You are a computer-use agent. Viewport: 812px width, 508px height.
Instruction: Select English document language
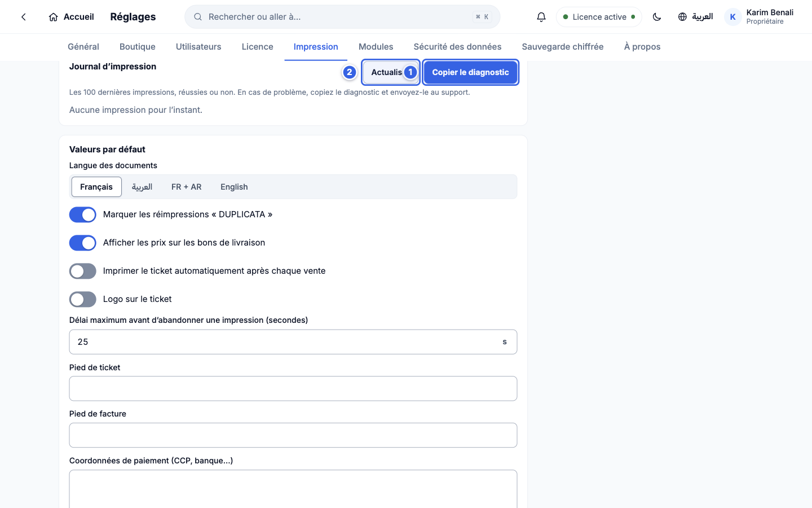coord(234,187)
